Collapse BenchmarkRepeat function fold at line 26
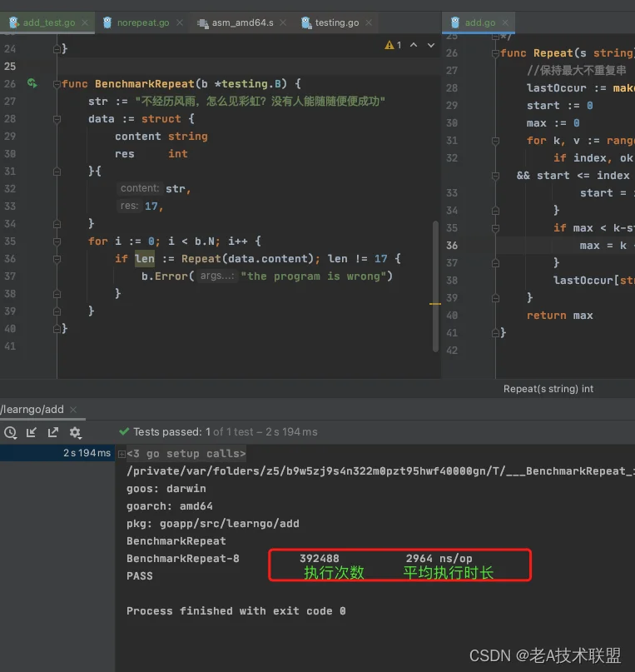 click(x=57, y=84)
